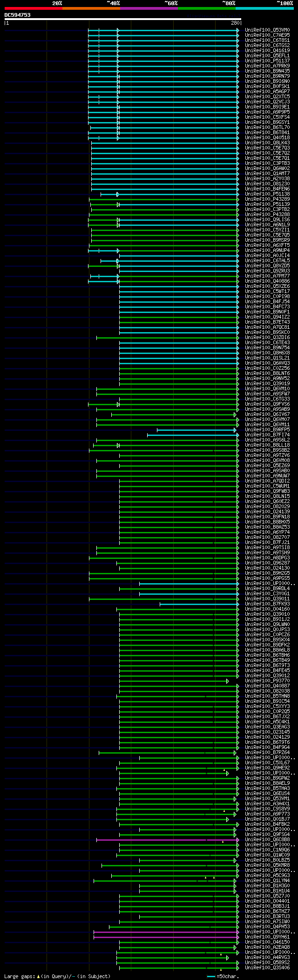Click hit label UniRef100_A6XFT5

coord(267,245)
